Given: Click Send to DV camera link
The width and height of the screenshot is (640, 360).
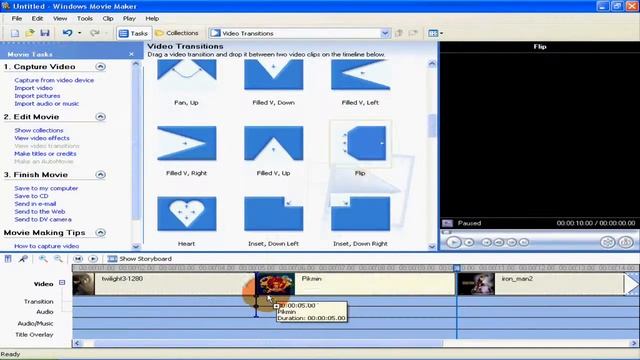Looking at the screenshot, I should (43, 219).
